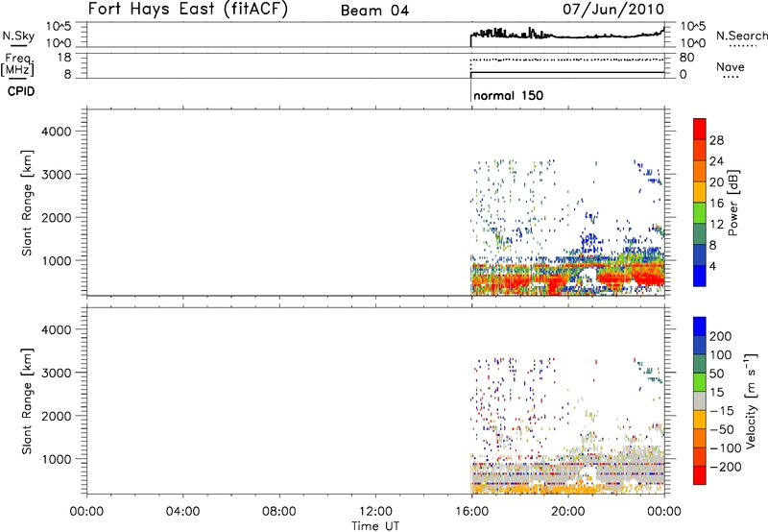
Task: Click the 'Fort Hays East (fitACF)' title
Action: tap(188, 10)
